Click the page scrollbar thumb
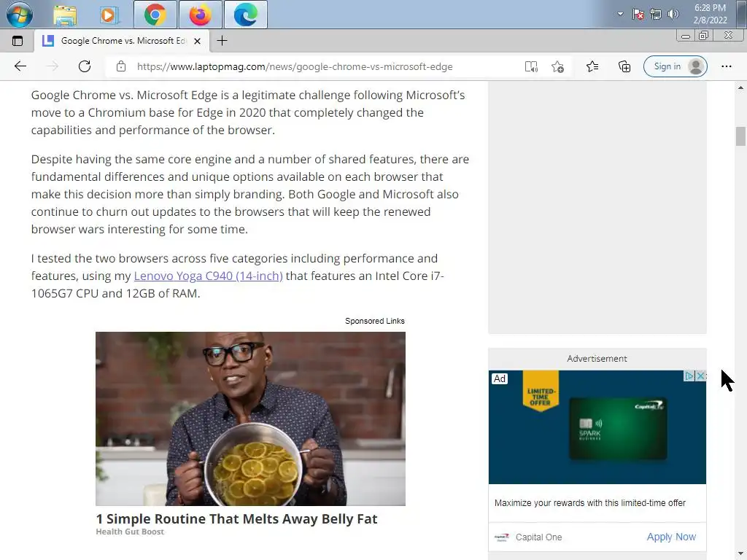 [x=740, y=136]
